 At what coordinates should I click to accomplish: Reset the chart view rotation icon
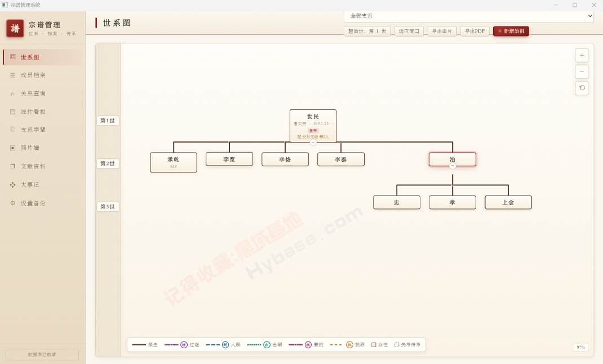pyautogui.click(x=582, y=88)
